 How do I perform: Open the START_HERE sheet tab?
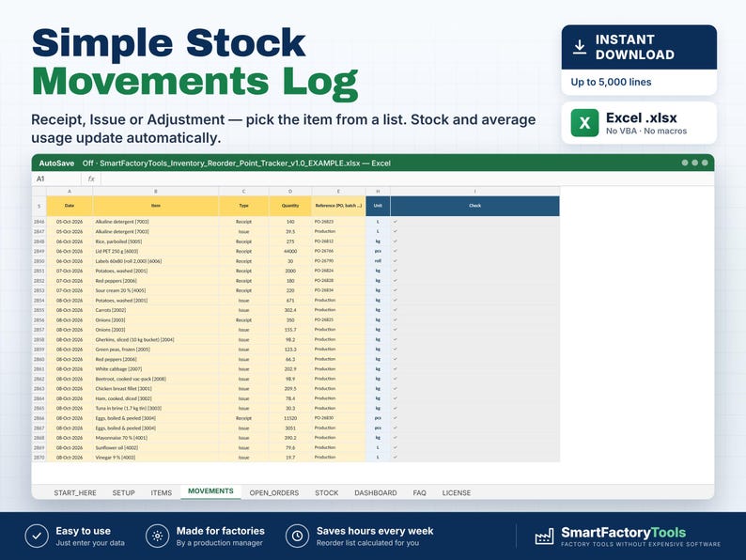pos(75,493)
